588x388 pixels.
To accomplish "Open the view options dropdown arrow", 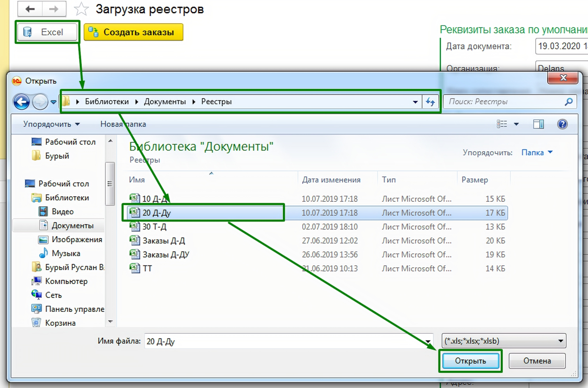I will tap(516, 124).
